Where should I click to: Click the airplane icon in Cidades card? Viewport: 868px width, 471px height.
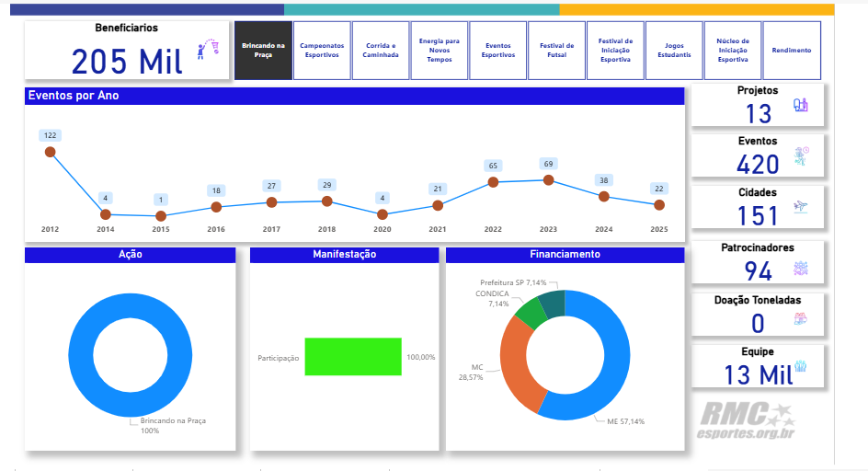tap(801, 207)
